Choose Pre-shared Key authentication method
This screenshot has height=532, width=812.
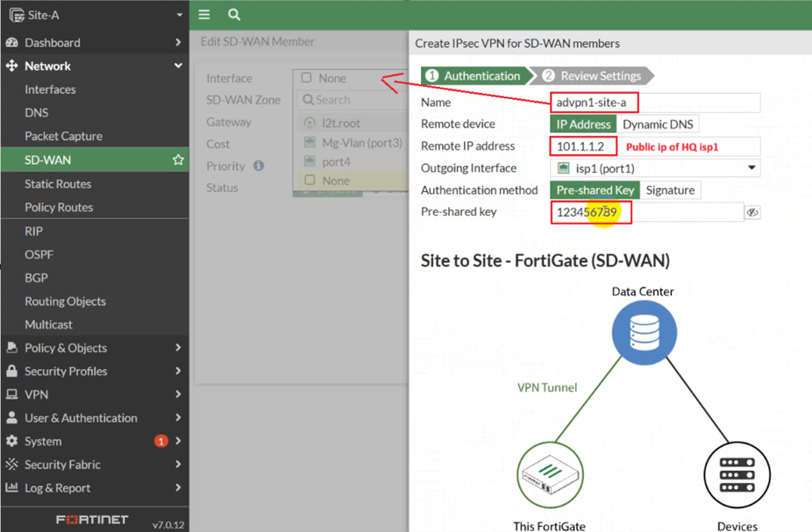(x=595, y=190)
